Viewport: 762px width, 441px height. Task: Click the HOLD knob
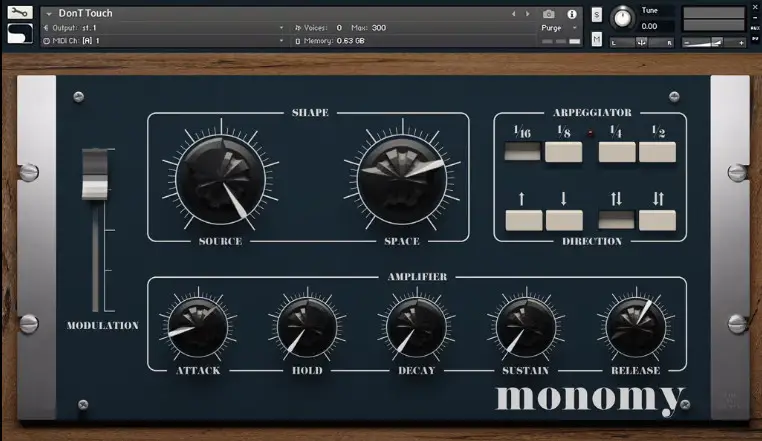point(307,327)
